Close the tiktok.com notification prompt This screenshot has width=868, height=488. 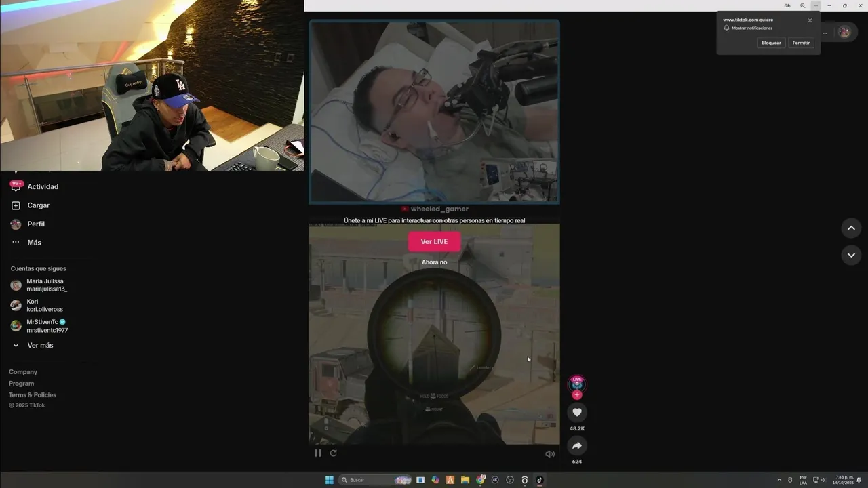tap(810, 20)
